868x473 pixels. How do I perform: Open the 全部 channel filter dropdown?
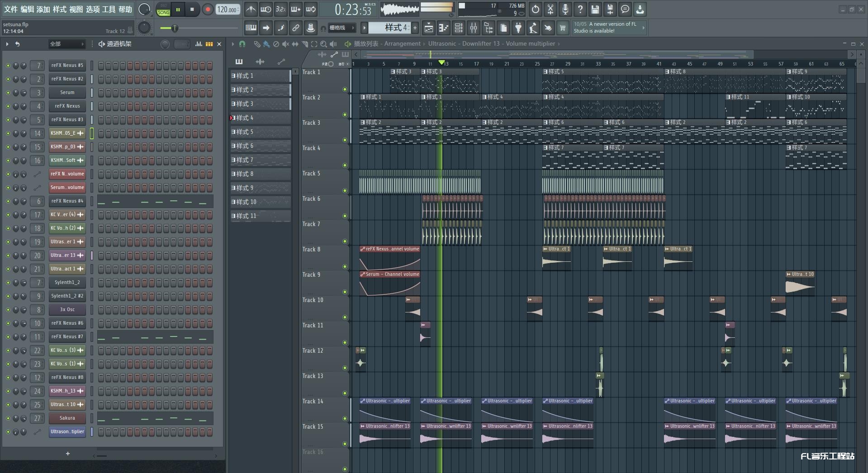pos(67,44)
